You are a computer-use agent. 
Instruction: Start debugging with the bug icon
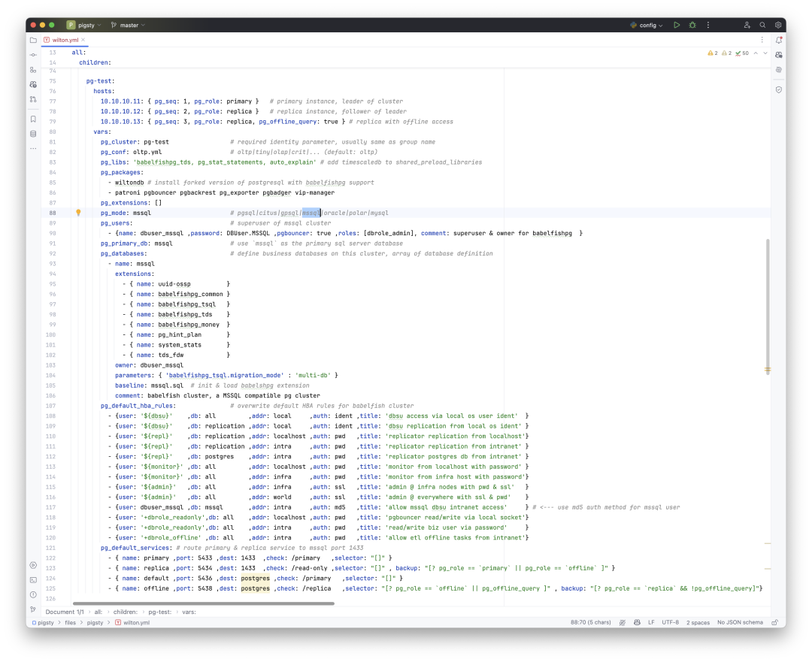(x=692, y=25)
